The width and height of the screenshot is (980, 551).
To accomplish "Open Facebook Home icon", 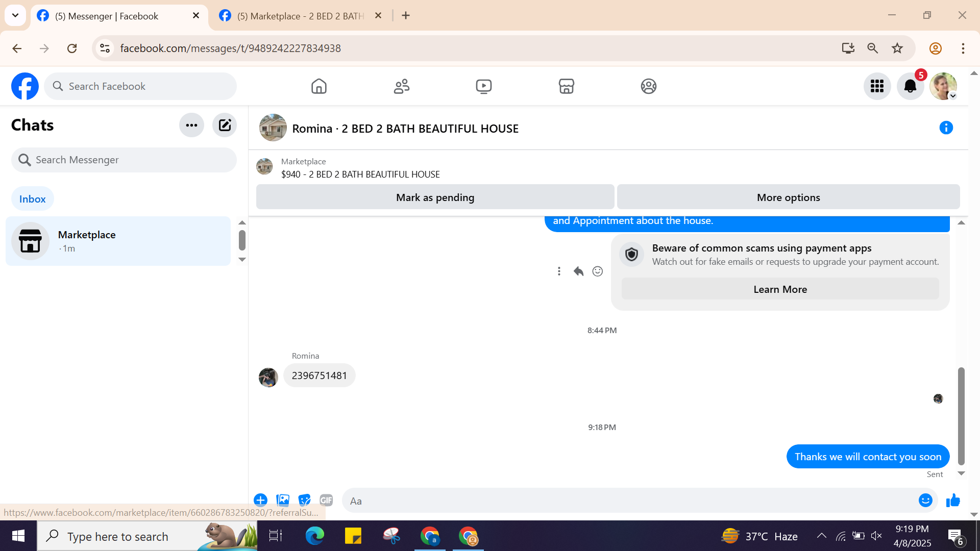I will pyautogui.click(x=318, y=86).
